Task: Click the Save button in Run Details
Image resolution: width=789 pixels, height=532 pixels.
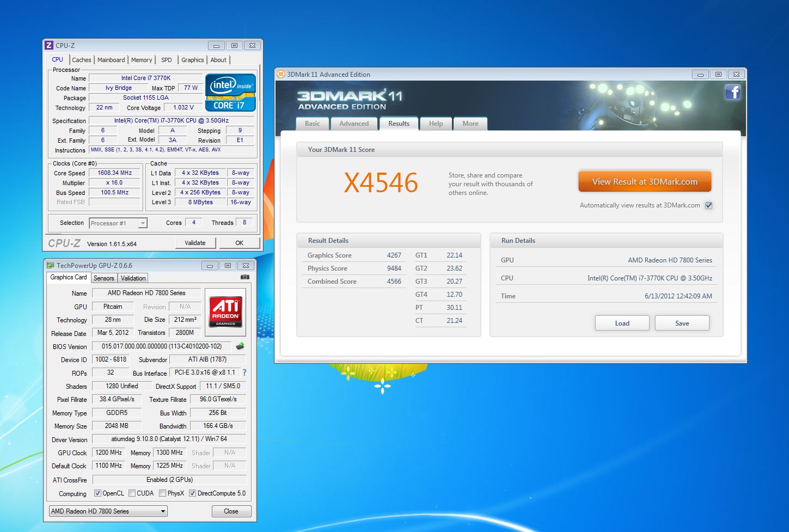Action: click(682, 323)
